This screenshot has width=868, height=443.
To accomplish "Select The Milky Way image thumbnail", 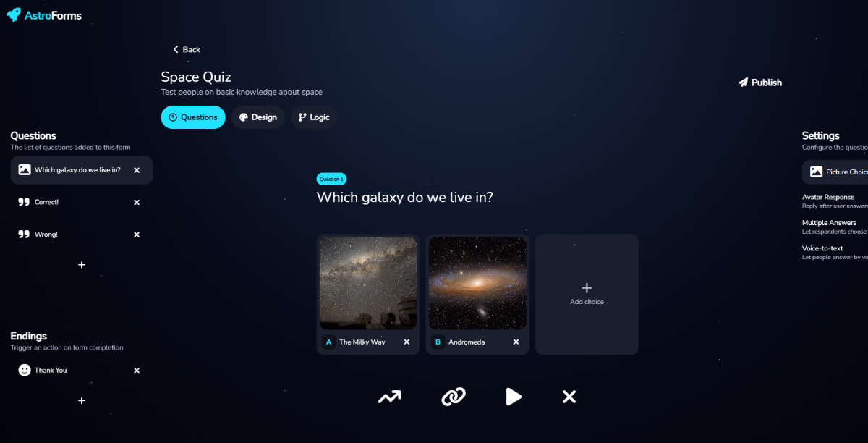I will (367, 282).
